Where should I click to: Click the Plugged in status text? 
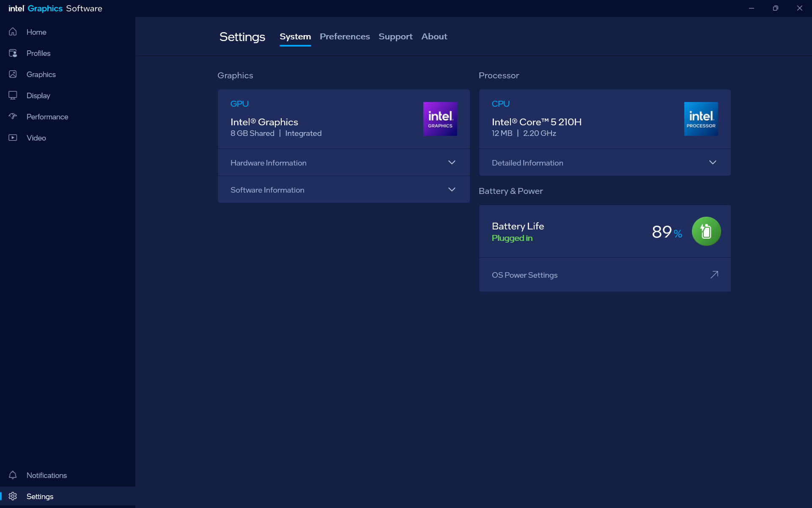[512, 238]
